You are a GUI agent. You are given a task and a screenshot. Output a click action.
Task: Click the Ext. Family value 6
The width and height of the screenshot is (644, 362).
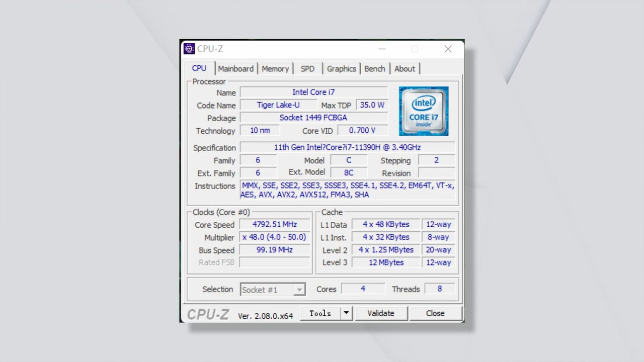[x=258, y=172]
